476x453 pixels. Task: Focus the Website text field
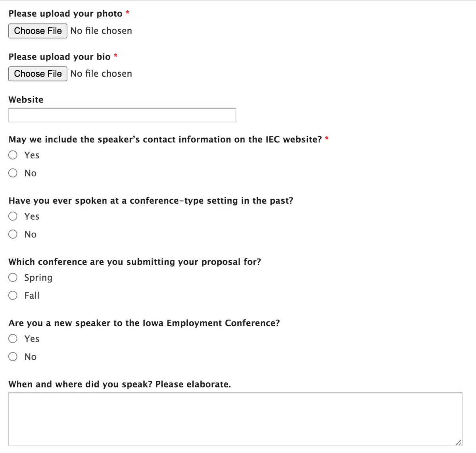[x=122, y=115]
